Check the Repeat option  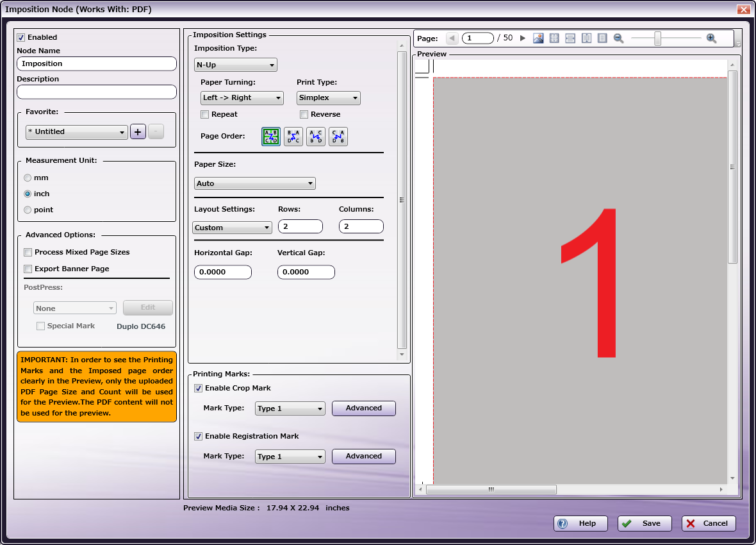click(x=205, y=114)
